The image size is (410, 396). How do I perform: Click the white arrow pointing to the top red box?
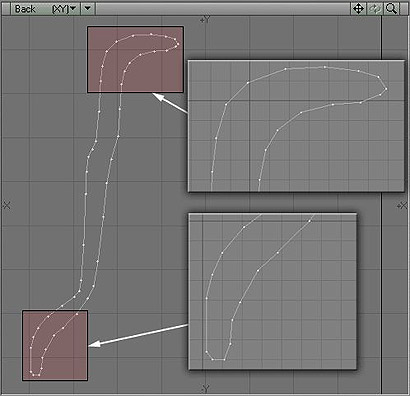point(170,103)
